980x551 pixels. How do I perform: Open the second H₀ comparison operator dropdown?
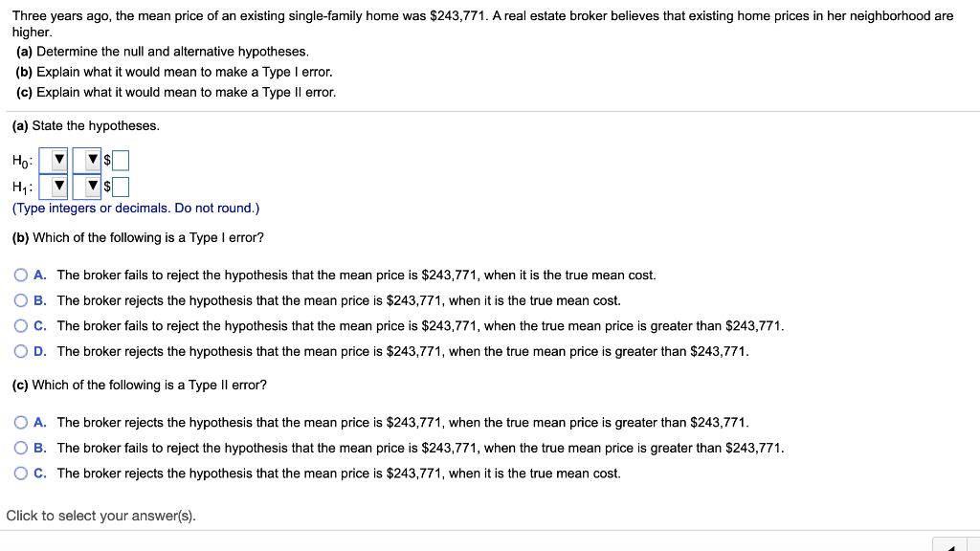(x=88, y=160)
